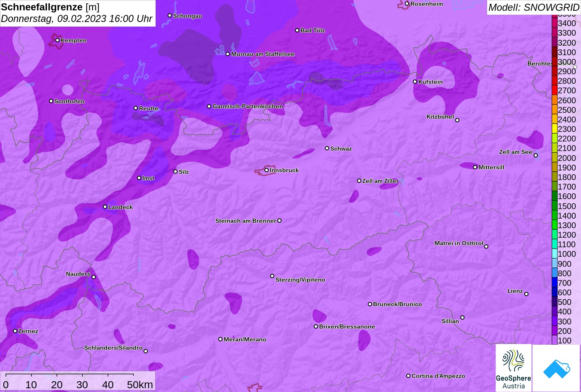Select the Bad Tölz marker dot
This screenshot has width=581, height=392.
point(297,30)
